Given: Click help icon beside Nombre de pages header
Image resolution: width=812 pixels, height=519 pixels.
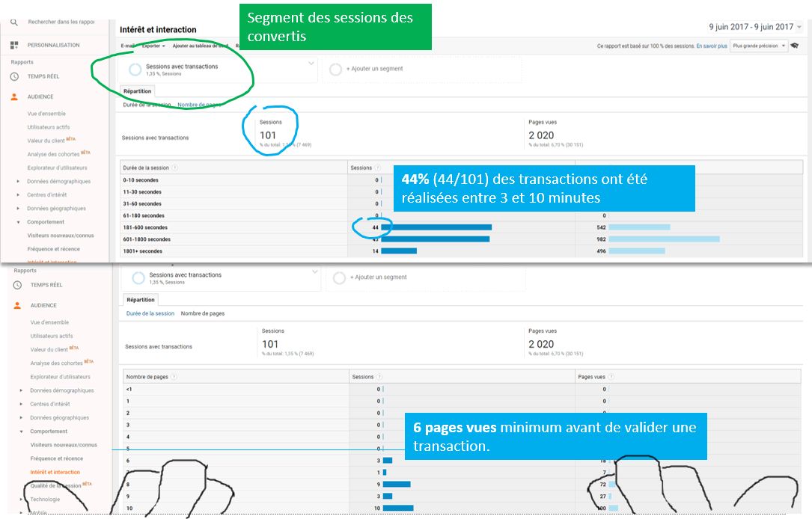Looking at the screenshot, I should tap(174, 377).
